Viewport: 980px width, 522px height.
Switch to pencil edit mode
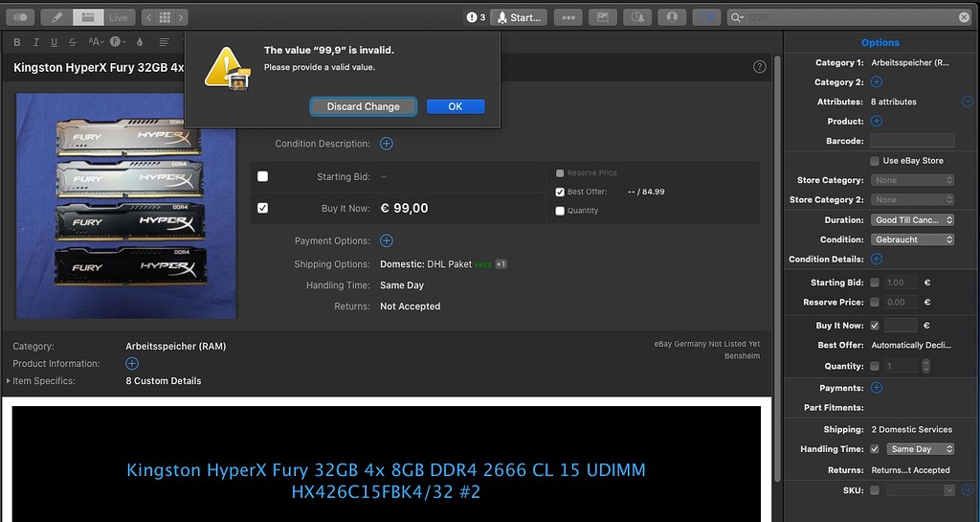tap(56, 17)
